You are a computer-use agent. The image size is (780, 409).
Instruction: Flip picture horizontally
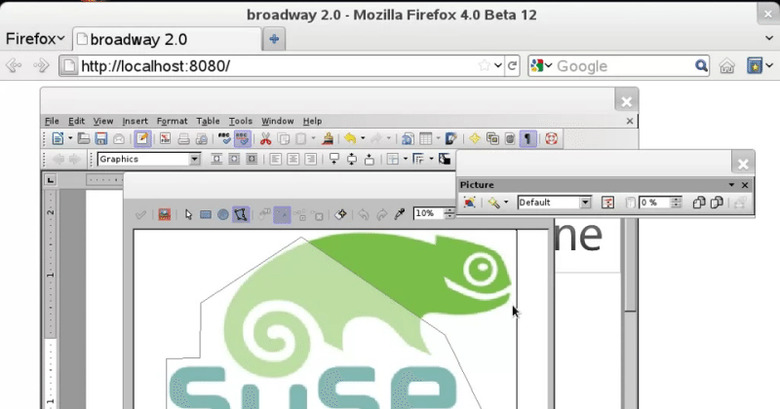(x=698, y=203)
